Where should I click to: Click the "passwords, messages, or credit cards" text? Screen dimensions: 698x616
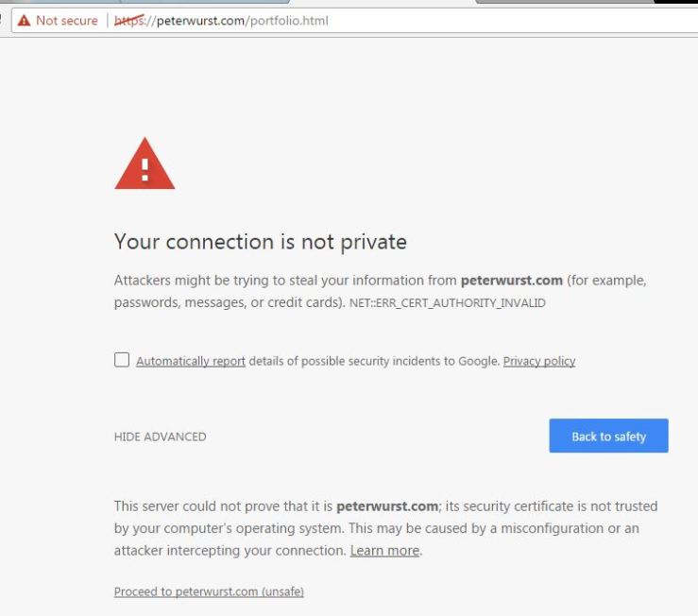(x=227, y=303)
